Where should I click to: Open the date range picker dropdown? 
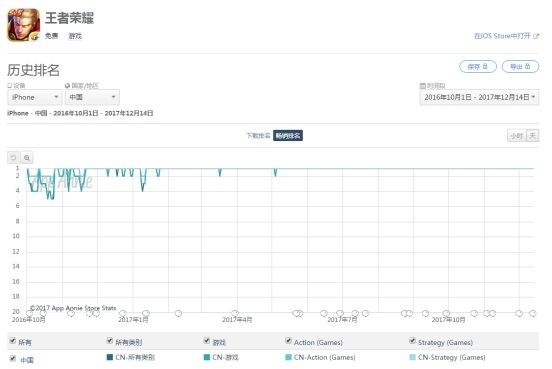click(x=479, y=97)
